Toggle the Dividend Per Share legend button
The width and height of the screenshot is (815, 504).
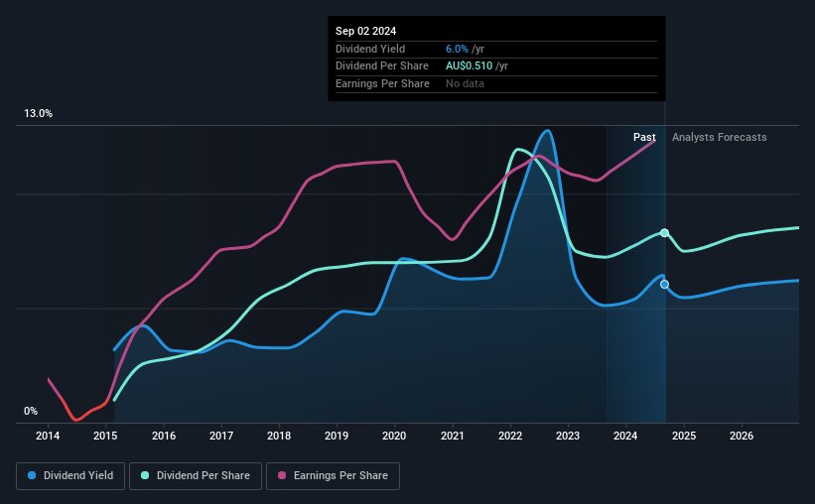coord(196,476)
